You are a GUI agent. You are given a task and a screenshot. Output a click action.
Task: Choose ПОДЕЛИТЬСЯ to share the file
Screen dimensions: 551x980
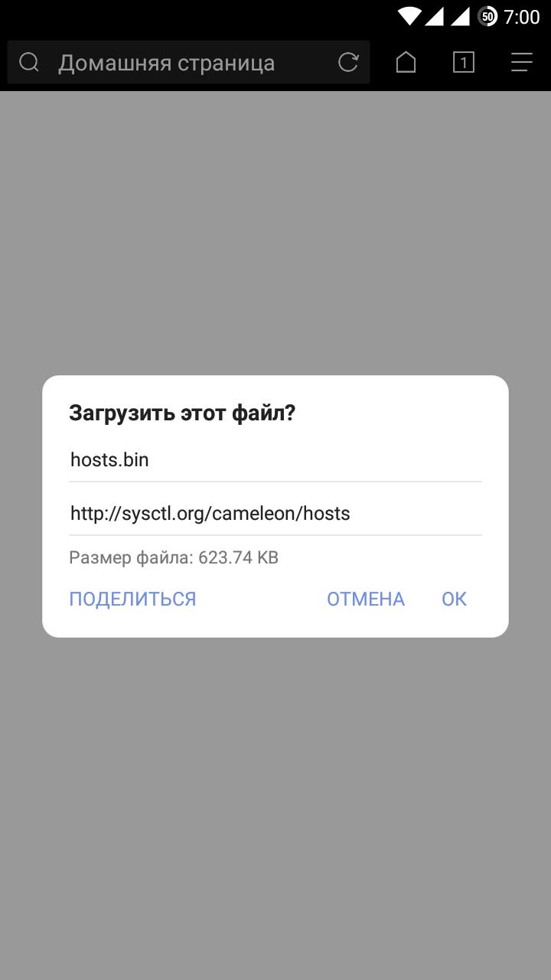click(132, 599)
